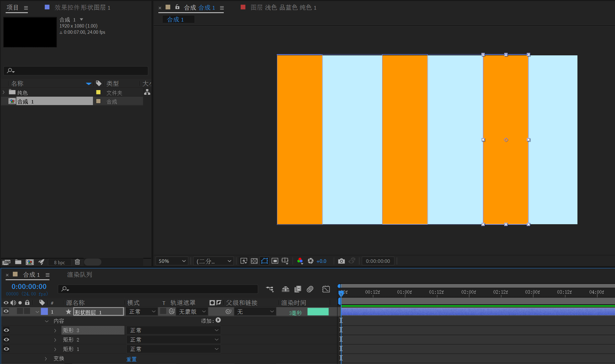Click the project flowchart view icon
The width and height of the screenshot is (615, 364).
147,92
